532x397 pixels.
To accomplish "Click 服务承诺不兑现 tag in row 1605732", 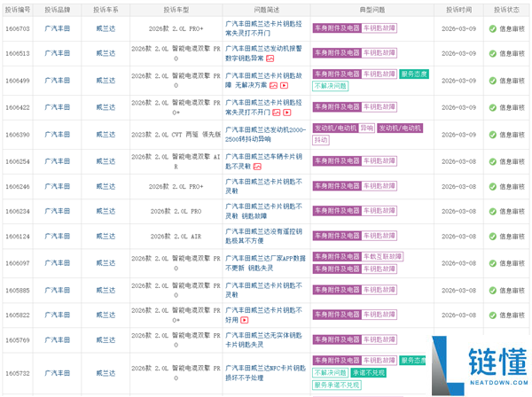I will tap(337, 385).
